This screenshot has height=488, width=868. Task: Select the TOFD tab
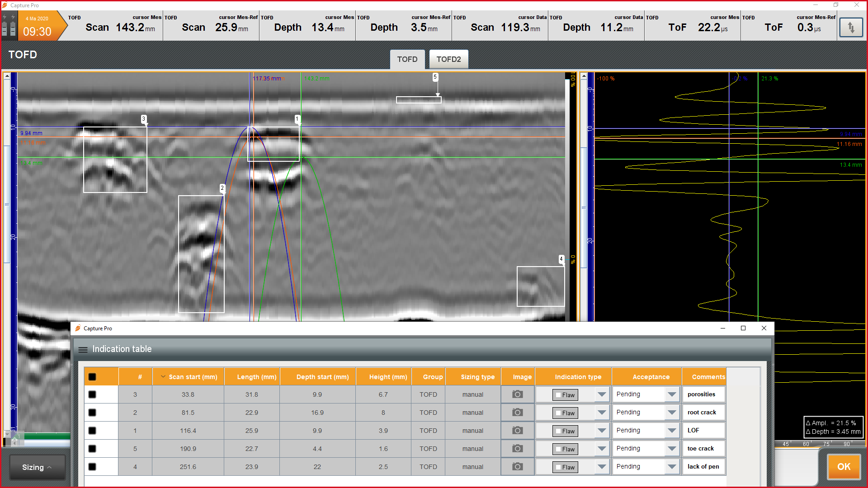tap(406, 59)
